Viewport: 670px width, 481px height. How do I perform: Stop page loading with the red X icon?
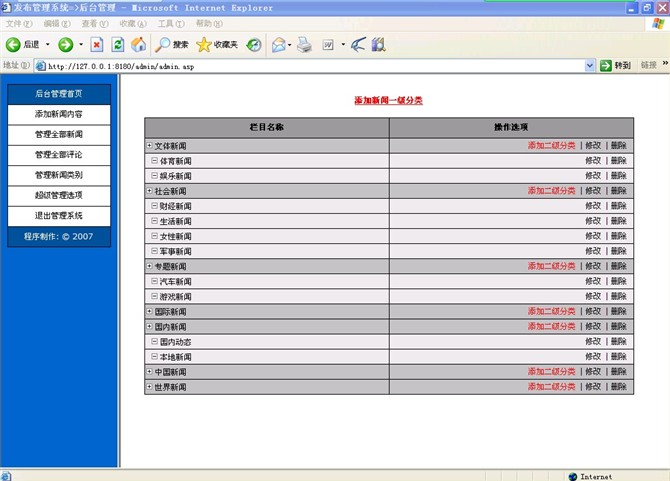point(97,44)
